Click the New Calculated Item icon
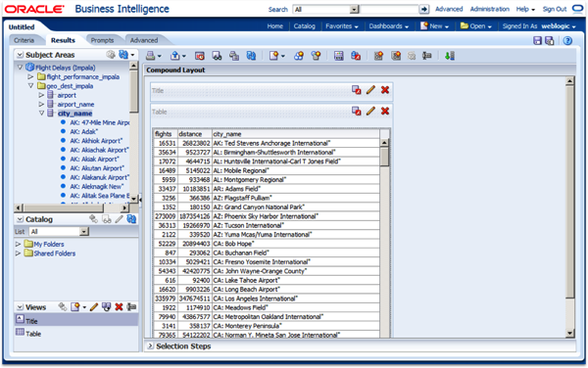The height and width of the screenshot is (368, 588). [316, 56]
